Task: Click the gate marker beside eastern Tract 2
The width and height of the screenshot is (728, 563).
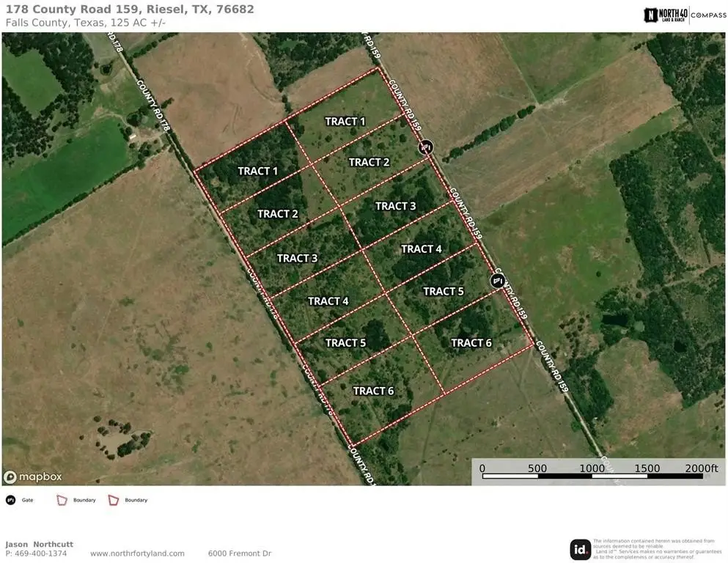Action: coord(426,147)
